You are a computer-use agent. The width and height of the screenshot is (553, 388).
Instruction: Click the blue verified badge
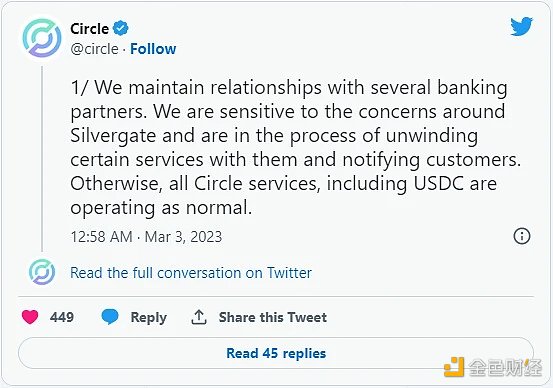(121, 28)
